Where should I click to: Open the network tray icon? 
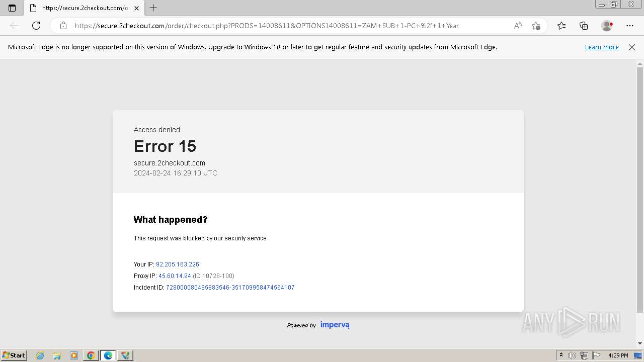coord(584,355)
